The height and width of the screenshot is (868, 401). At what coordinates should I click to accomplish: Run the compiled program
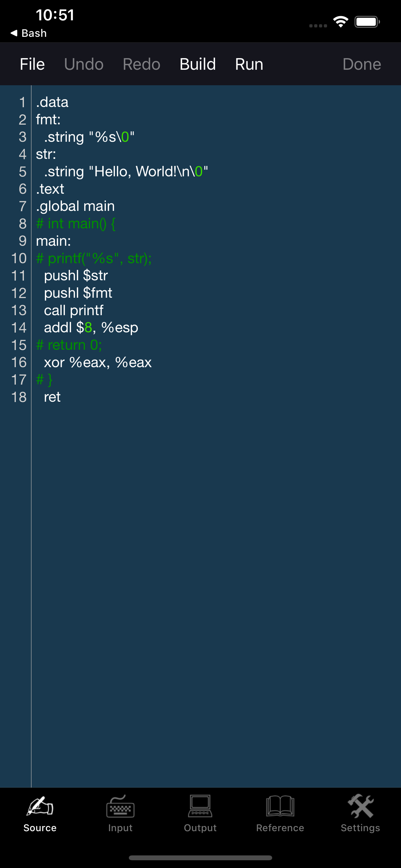249,64
